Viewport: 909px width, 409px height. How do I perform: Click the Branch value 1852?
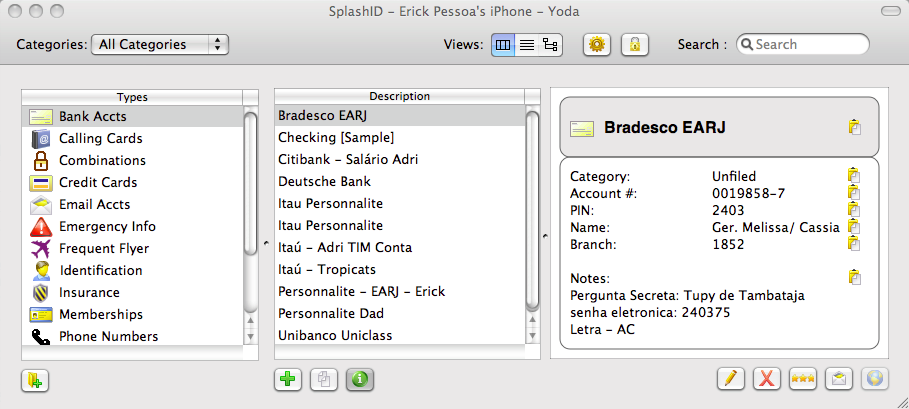[x=728, y=244]
